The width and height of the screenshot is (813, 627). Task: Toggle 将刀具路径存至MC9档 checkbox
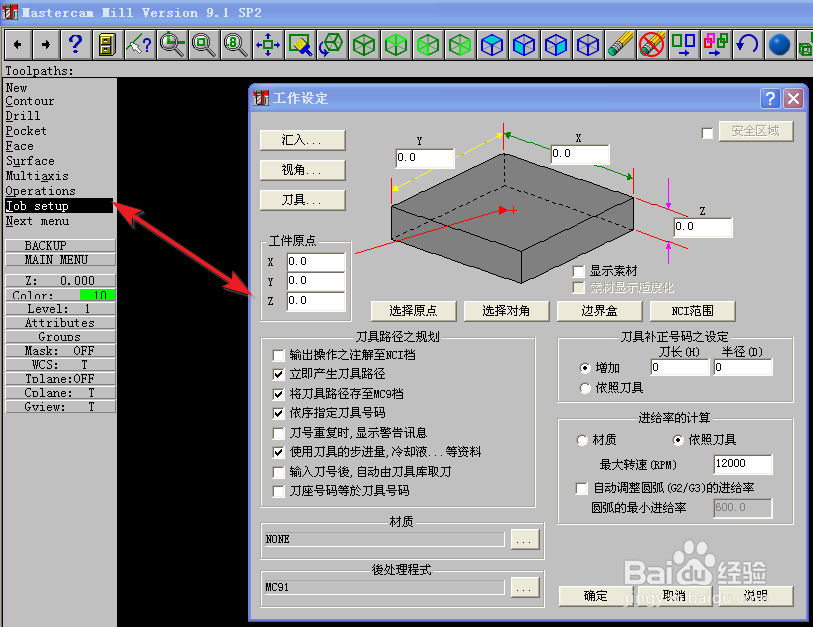point(278,394)
